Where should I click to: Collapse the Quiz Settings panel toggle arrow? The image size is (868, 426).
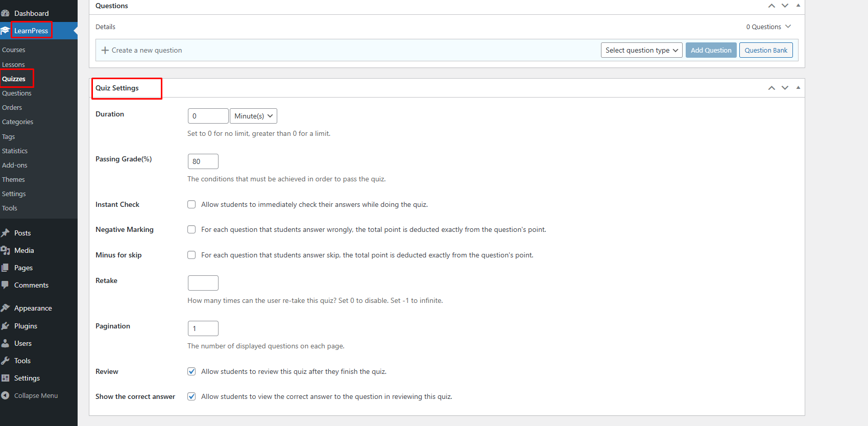tap(798, 88)
